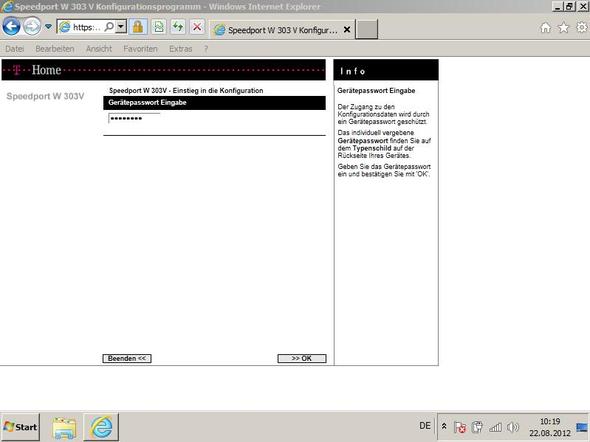The image size is (590, 442).
Task: Click the volume speaker tray icon
Action: pos(512,427)
